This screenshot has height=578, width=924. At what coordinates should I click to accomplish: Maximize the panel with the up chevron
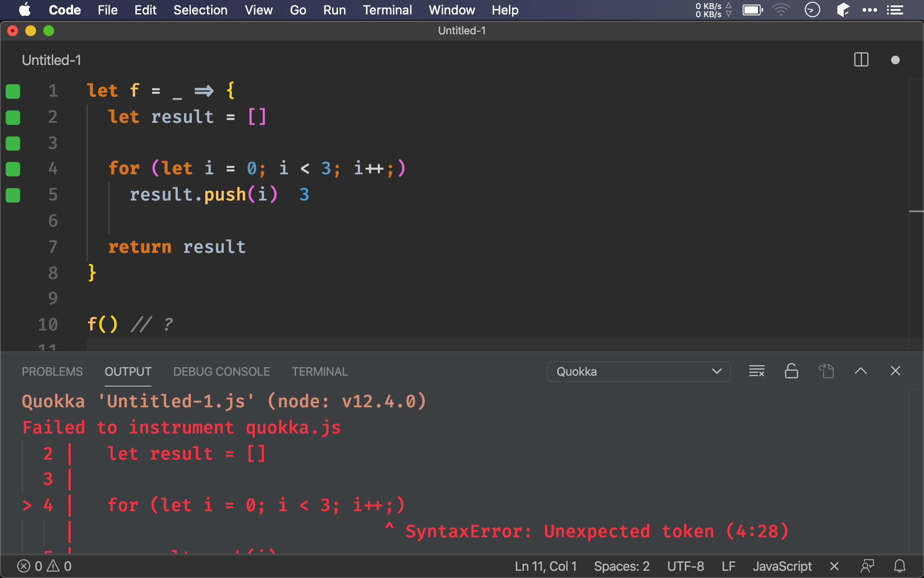(x=860, y=371)
